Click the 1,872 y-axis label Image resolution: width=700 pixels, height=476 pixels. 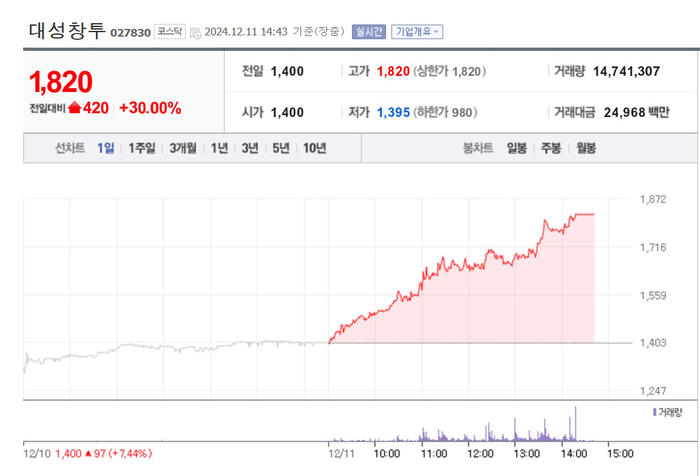point(653,199)
